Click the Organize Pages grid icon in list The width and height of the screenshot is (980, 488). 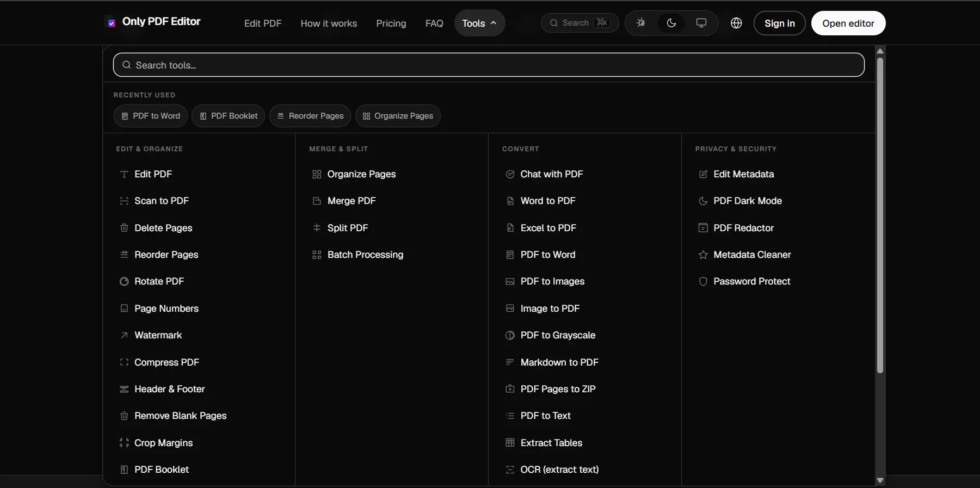pyautogui.click(x=317, y=174)
